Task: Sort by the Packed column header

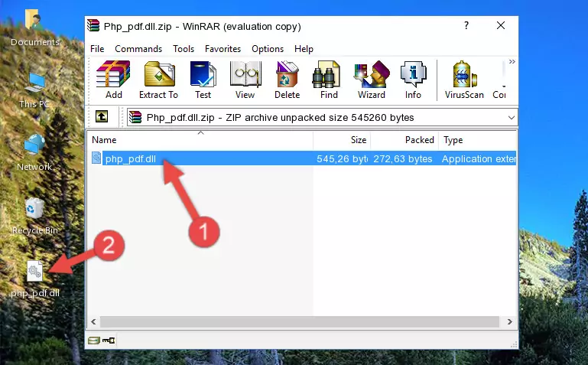Action: [404, 140]
